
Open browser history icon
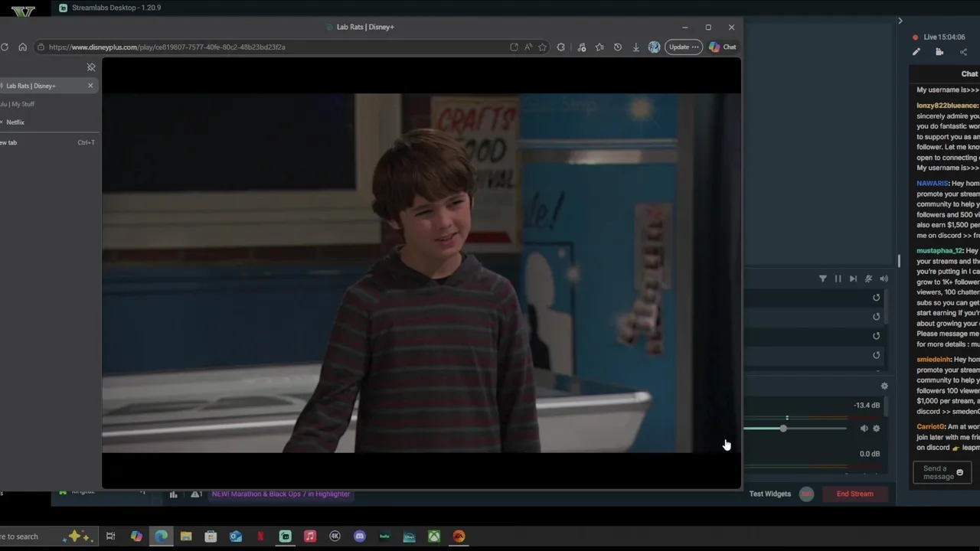click(x=618, y=47)
